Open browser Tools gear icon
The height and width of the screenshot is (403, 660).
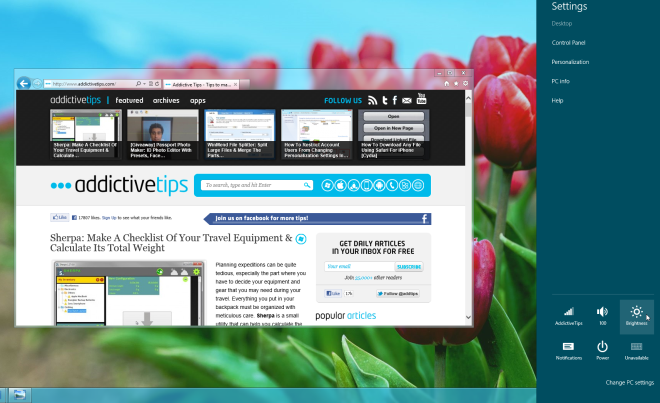tap(465, 83)
